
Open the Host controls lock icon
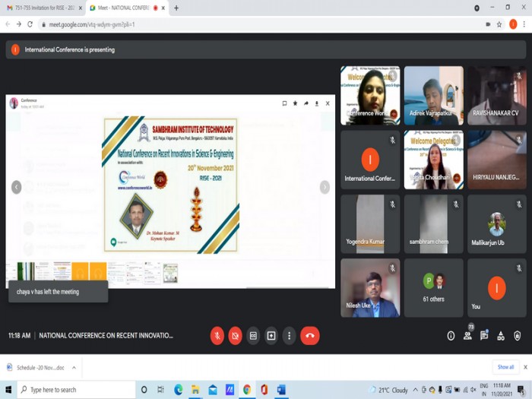coord(518,336)
